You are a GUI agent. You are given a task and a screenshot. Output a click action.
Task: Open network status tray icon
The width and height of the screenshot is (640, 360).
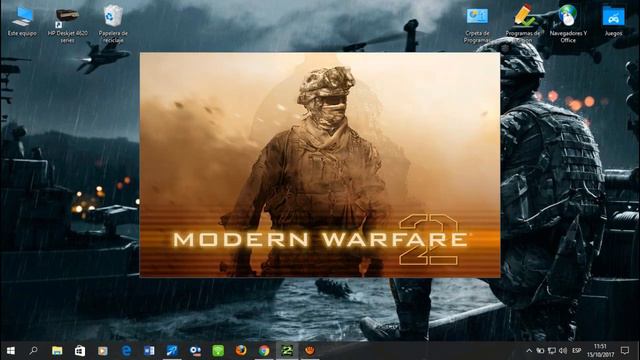tap(551, 351)
